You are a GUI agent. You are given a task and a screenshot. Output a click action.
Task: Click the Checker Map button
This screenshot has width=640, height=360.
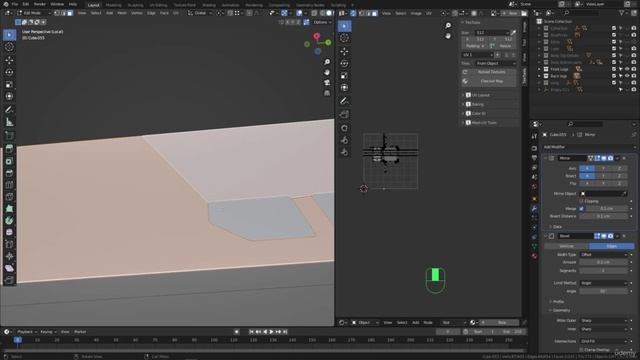[x=489, y=81]
